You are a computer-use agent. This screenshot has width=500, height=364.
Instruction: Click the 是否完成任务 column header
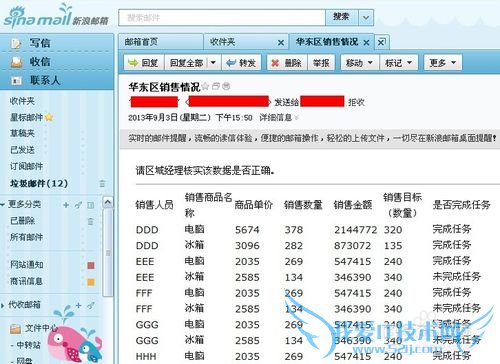click(461, 205)
